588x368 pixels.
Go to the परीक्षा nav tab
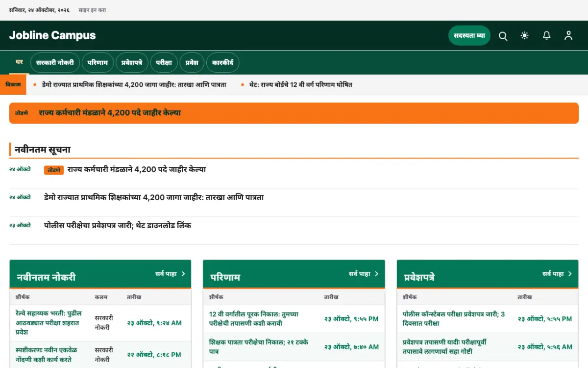(x=164, y=63)
